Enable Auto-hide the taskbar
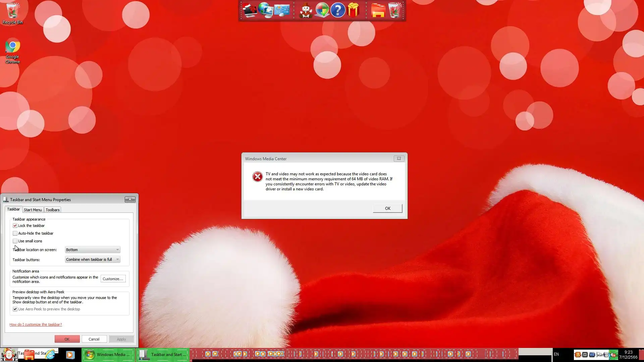Image resolution: width=644 pixels, height=362 pixels. click(15, 233)
